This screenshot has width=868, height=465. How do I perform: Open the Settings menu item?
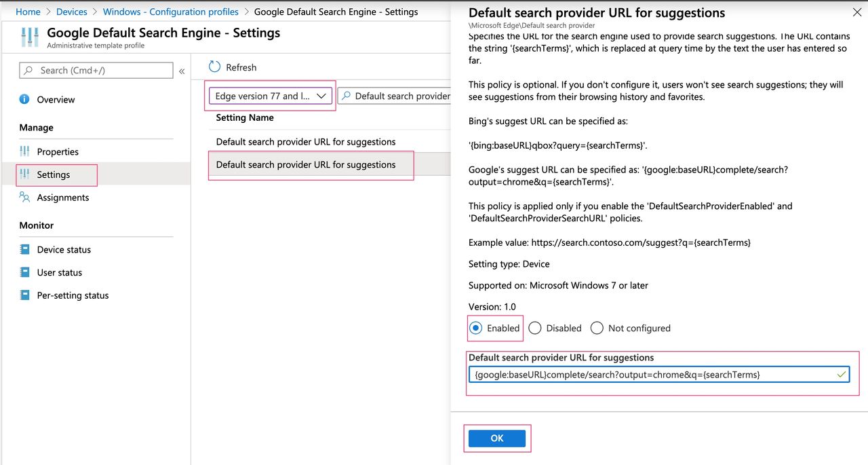coord(53,174)
